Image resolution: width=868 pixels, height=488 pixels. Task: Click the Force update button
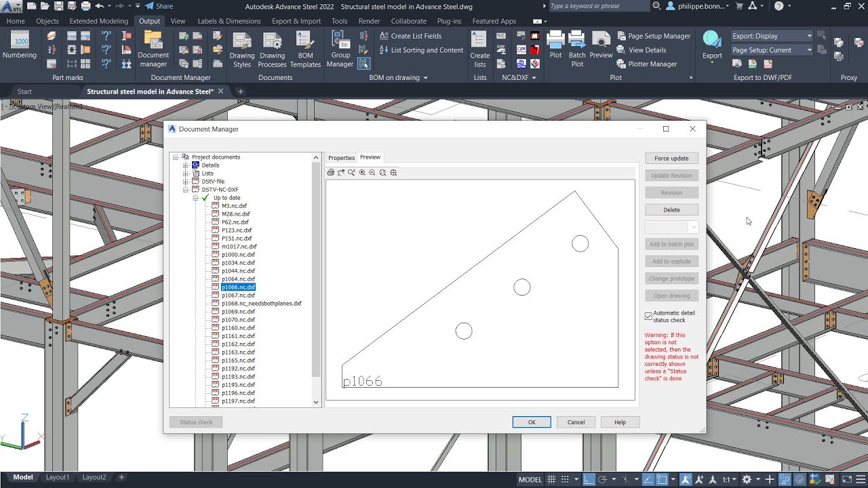click(671, 159)
